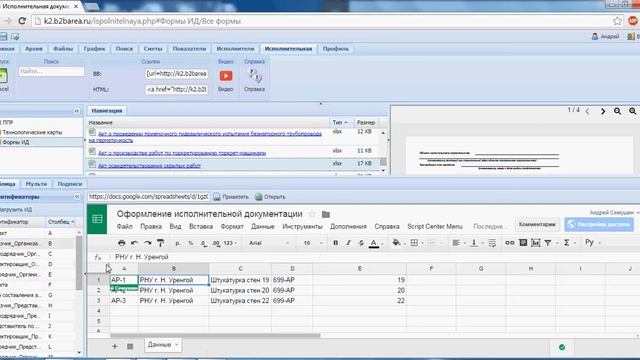Open the torcreting works act link
640x360 pixels.
pos(182,153)
